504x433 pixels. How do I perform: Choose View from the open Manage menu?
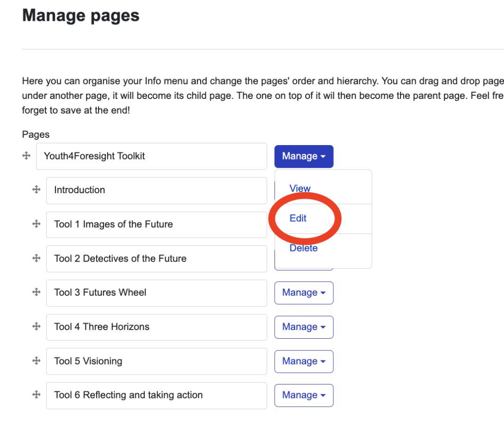pos(300,188)
